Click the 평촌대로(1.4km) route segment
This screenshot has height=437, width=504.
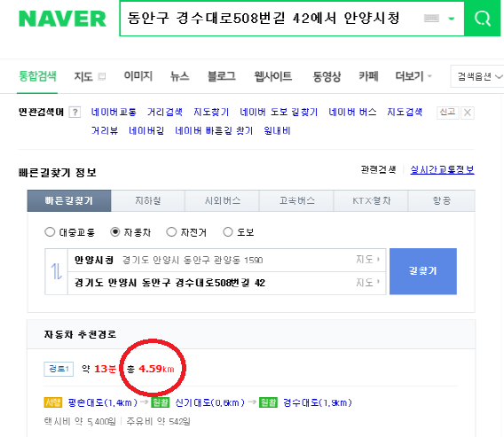[x=103, y=402]
